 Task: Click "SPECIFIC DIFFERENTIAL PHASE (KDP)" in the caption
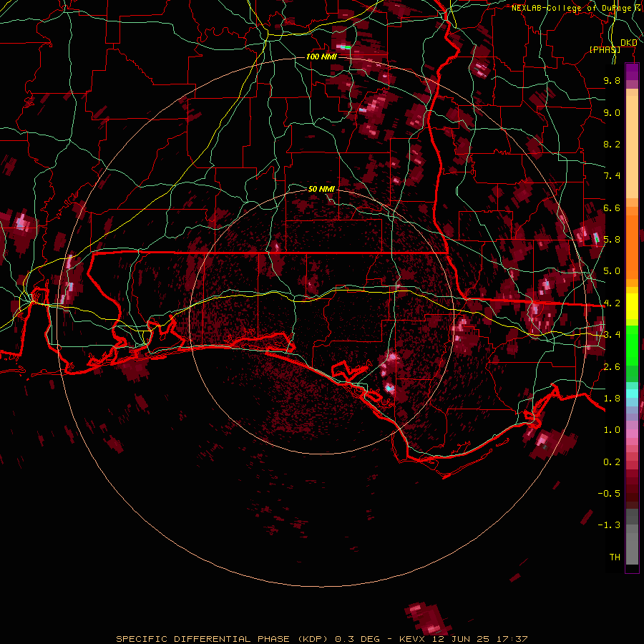pos(223,639)
